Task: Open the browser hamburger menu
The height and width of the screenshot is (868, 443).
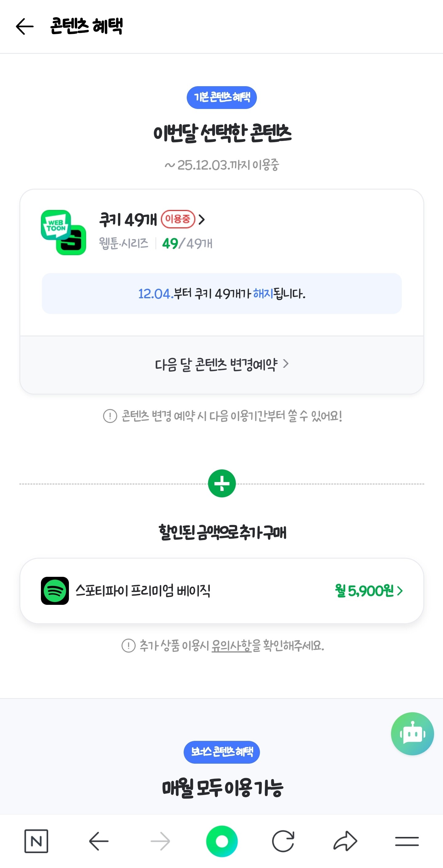Action: (407, 841)
